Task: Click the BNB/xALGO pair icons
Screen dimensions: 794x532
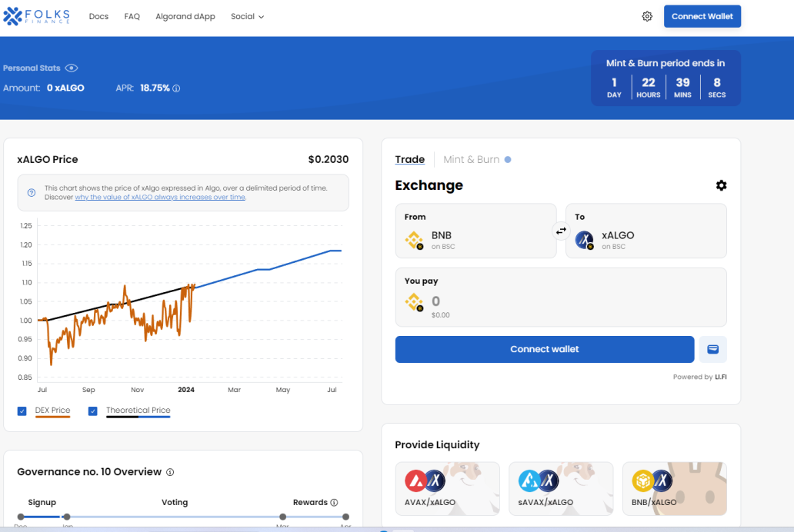Action: coord(652,480)
